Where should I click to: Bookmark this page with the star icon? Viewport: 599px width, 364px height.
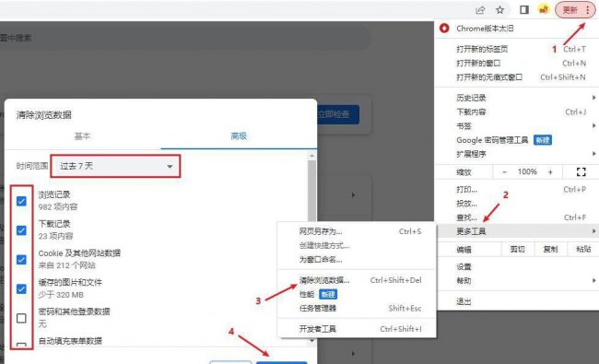(x=500, y=10)
